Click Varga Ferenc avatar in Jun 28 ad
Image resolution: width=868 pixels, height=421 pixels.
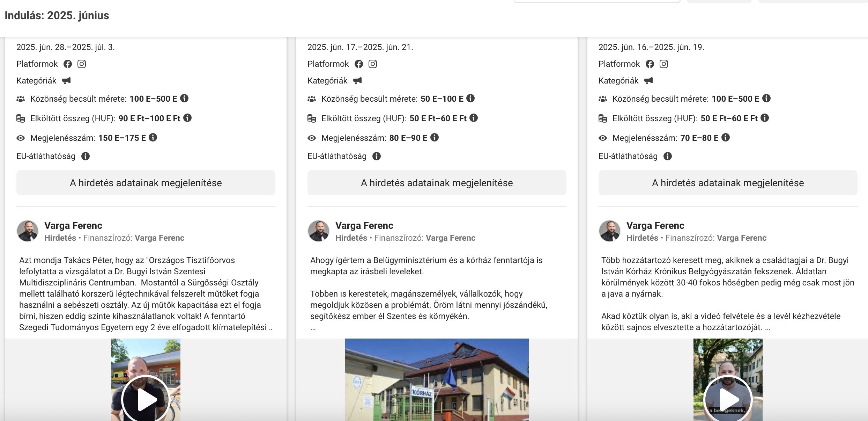28,231
